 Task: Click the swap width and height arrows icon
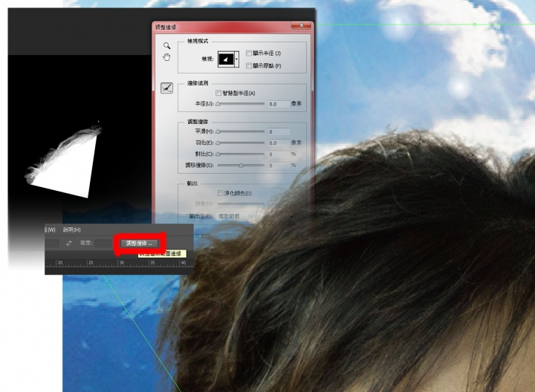point(69,243)
